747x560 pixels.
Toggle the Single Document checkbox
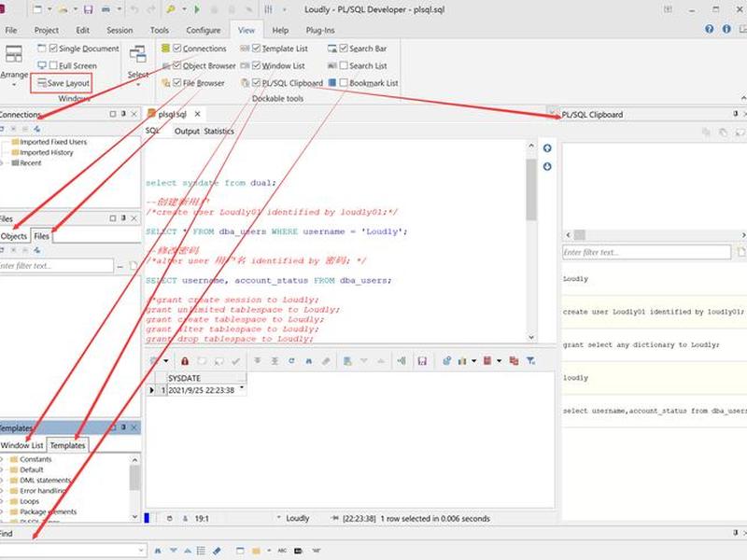tap(53, 49)
